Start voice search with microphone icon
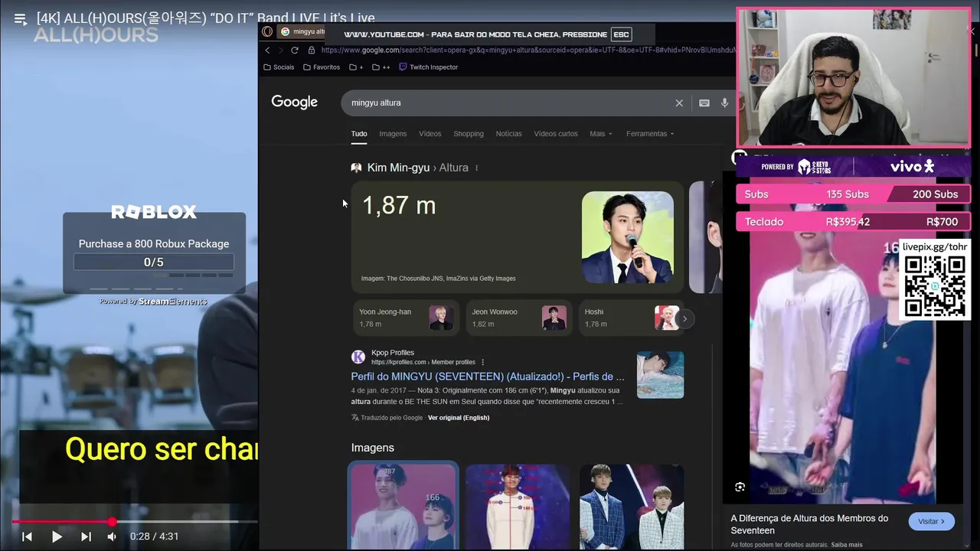This screenshot has width=980, height=551. (724, 103)
